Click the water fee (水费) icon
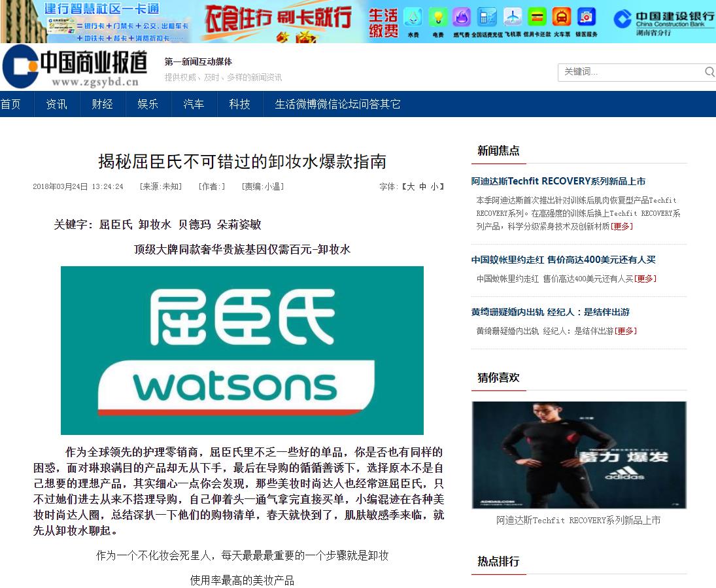Screen dimensions: 716x588 413,18
